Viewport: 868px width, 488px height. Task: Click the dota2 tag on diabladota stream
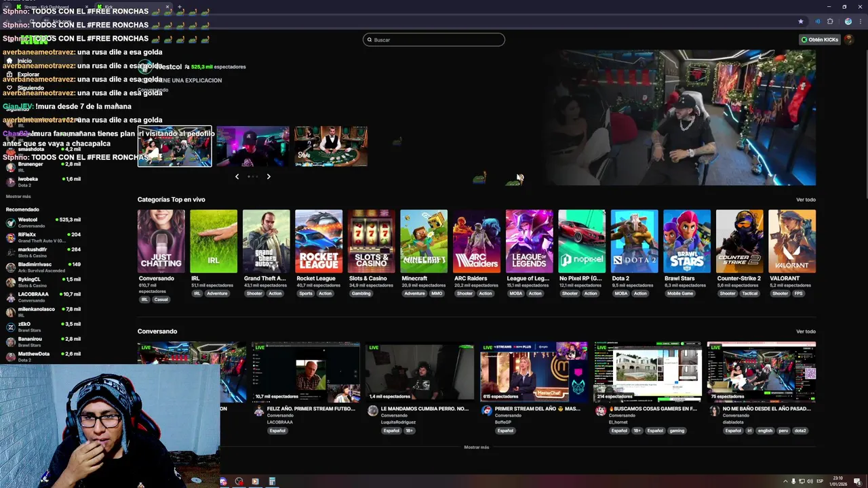(x=800, y=430)
